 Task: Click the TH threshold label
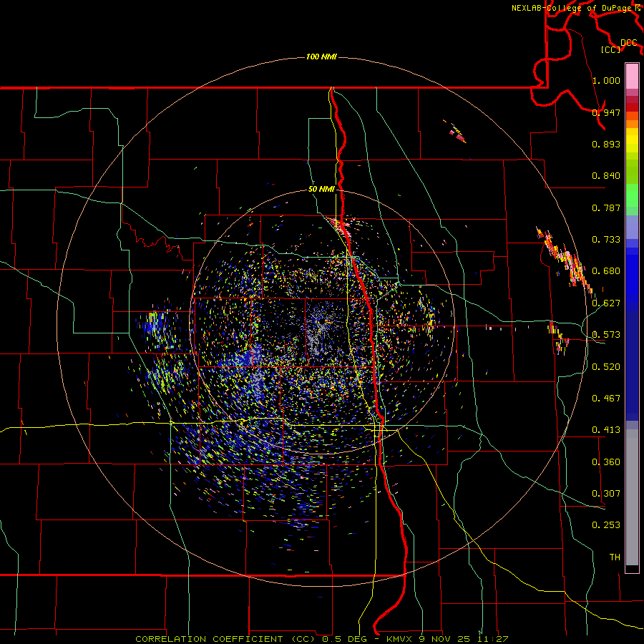(615, 557)
